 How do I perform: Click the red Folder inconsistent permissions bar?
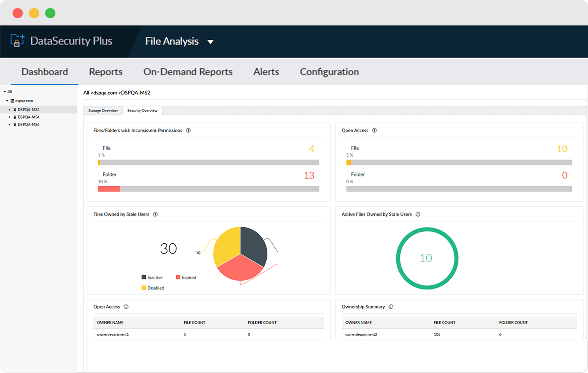109,189
